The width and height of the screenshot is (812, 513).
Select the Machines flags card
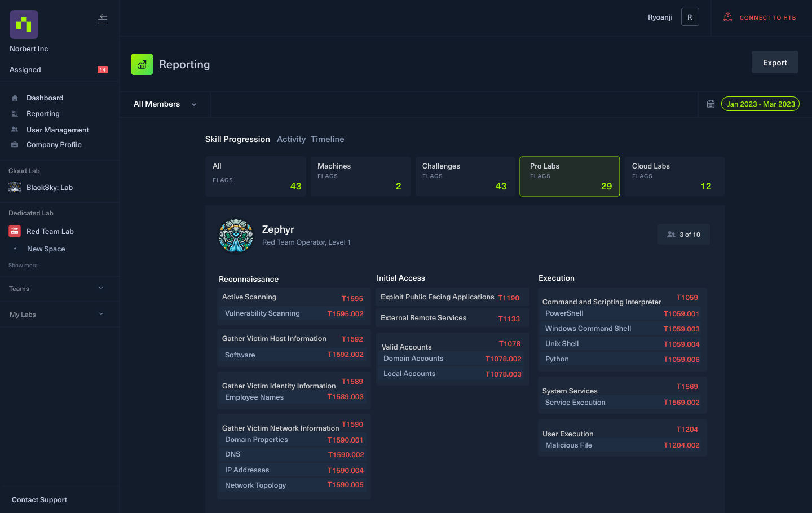pos(360,176)
